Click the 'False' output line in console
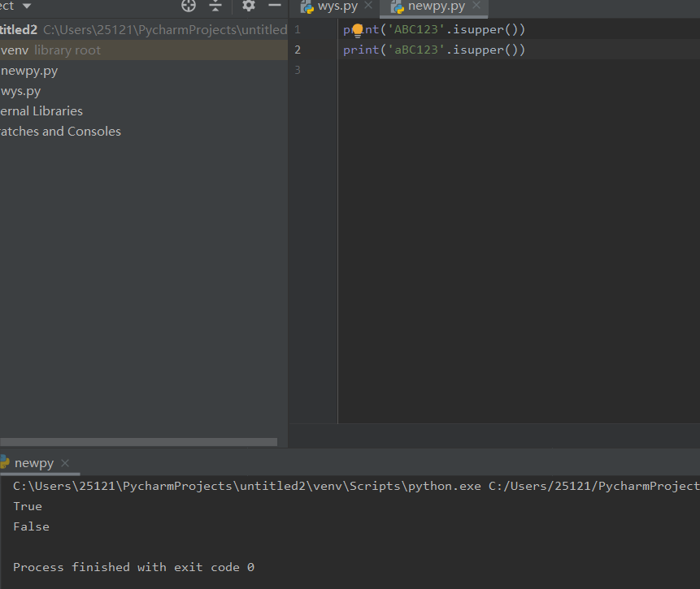The width and height of the screenshot is (700, 589). [31, 527]
